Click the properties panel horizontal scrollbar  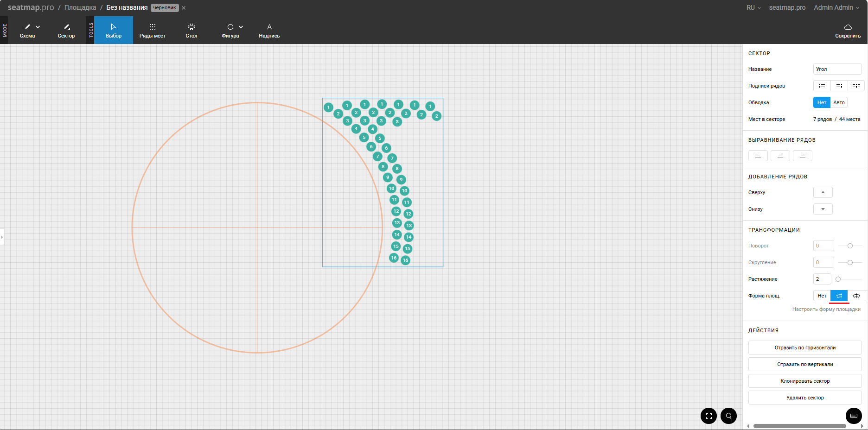point(799,426)
